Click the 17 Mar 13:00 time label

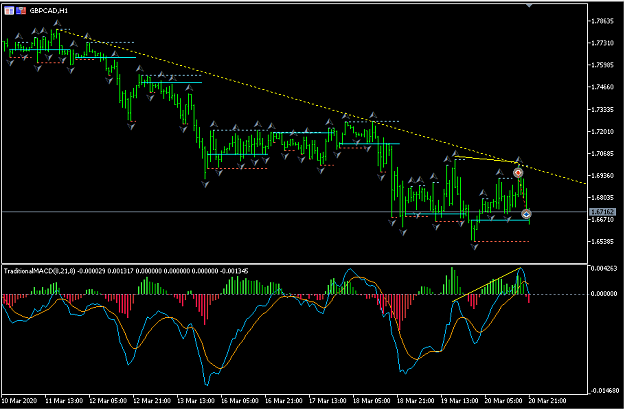(328, 400)
